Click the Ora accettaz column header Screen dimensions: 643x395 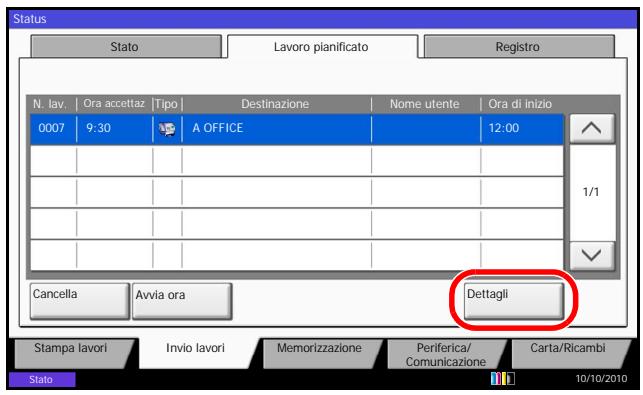coord(114,104)
